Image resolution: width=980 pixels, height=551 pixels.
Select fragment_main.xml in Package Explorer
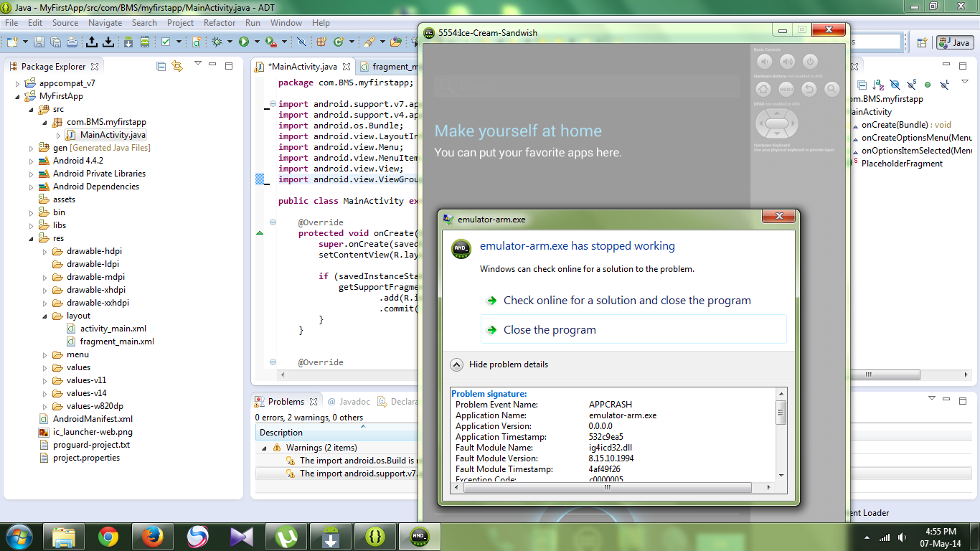[117, 342]
